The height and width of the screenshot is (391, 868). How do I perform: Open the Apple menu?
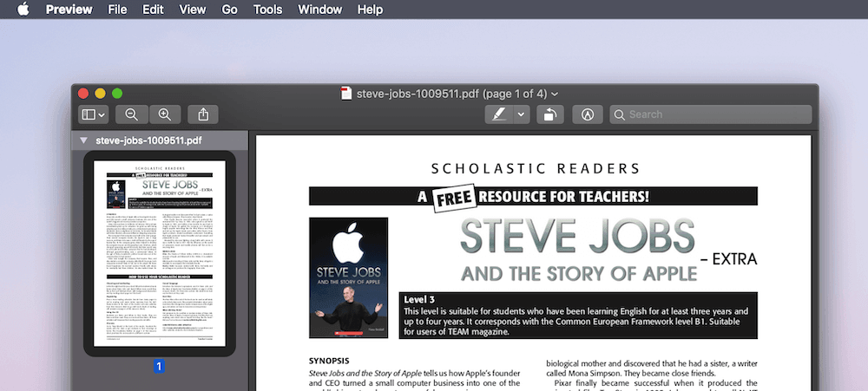pyautogui.click(x=23, y=10)
